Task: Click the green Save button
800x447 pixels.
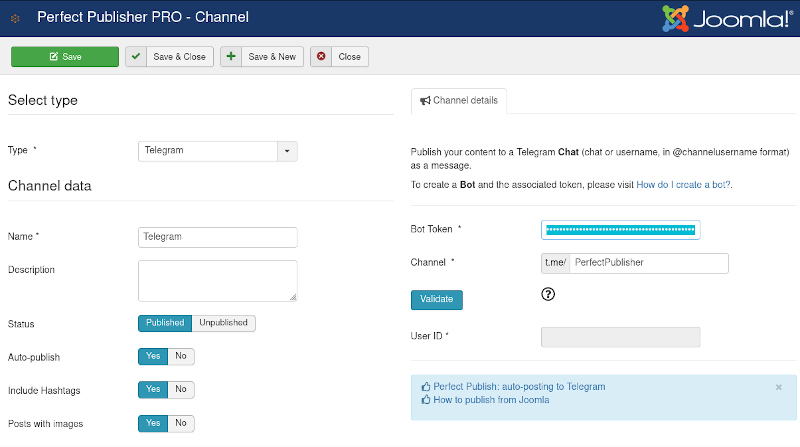Action: pos(65,57)
